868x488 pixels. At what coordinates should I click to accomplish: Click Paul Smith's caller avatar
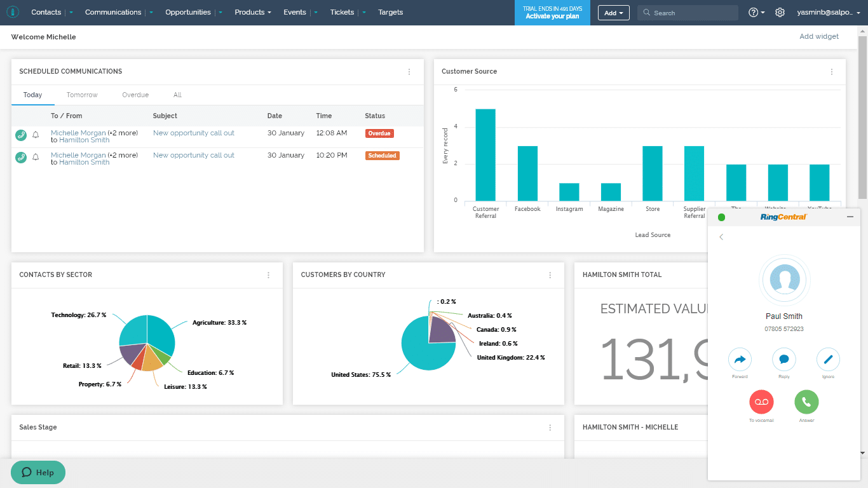tap(784, 280)
